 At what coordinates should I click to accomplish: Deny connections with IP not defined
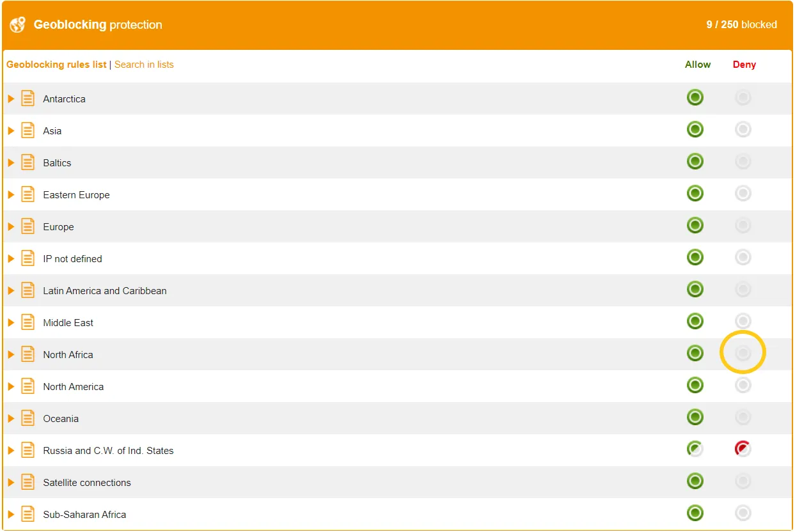click(743, 257)
